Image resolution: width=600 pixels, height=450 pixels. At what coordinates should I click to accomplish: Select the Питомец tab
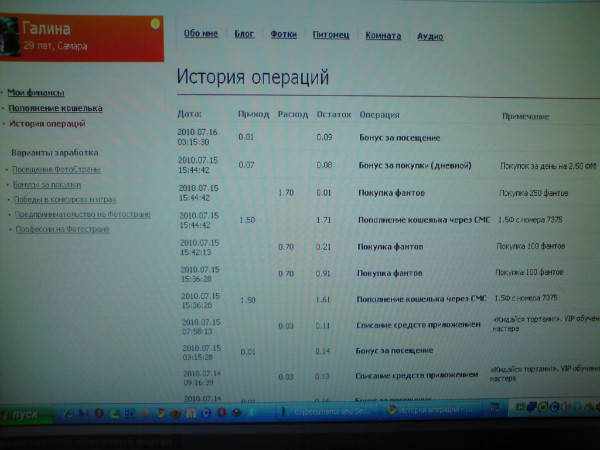[330, 34]
